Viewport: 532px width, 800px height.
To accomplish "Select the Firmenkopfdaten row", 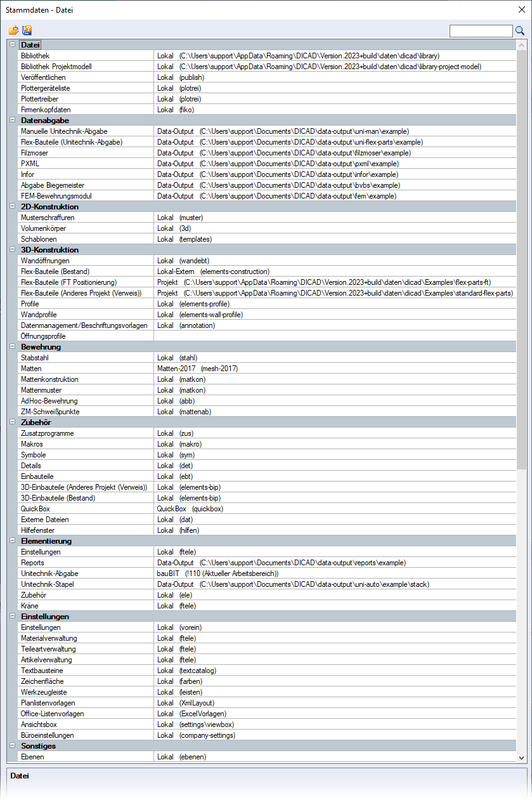I will 267,110.
